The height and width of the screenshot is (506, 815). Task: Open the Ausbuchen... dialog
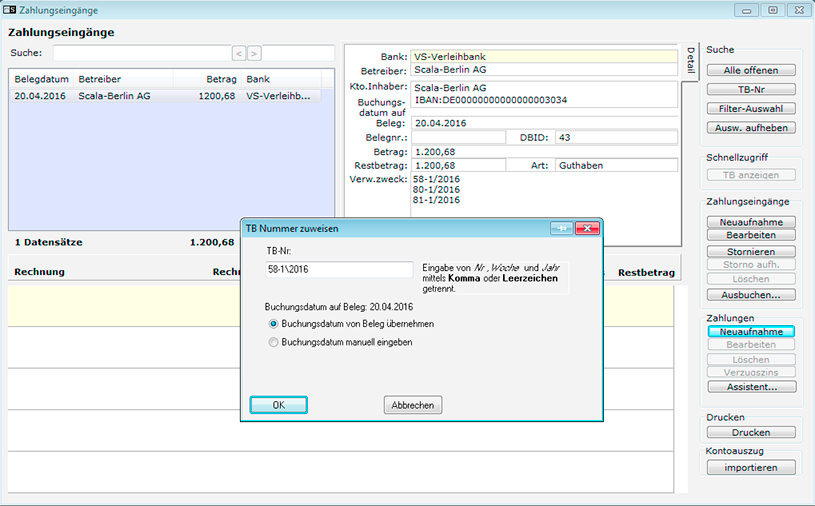pyautogui.click(x=751, y=295)
